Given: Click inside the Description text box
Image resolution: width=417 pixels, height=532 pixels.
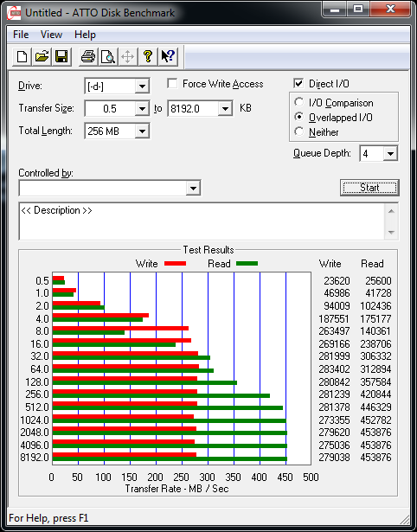Looking at the screenshot, I should pyautogui.click(x=202, y=221).
